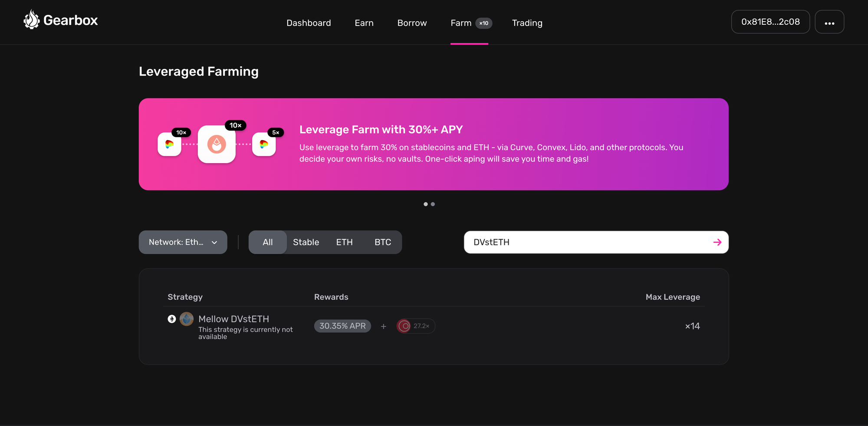Filter strategies by Stable
The image size is (868, 426).
[x=306, y=242]
